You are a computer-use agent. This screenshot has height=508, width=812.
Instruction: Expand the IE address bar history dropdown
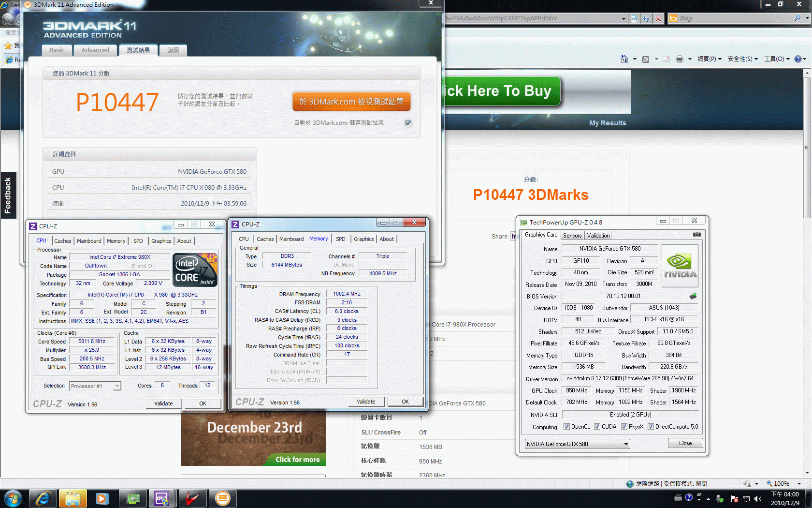pos(623,18)
